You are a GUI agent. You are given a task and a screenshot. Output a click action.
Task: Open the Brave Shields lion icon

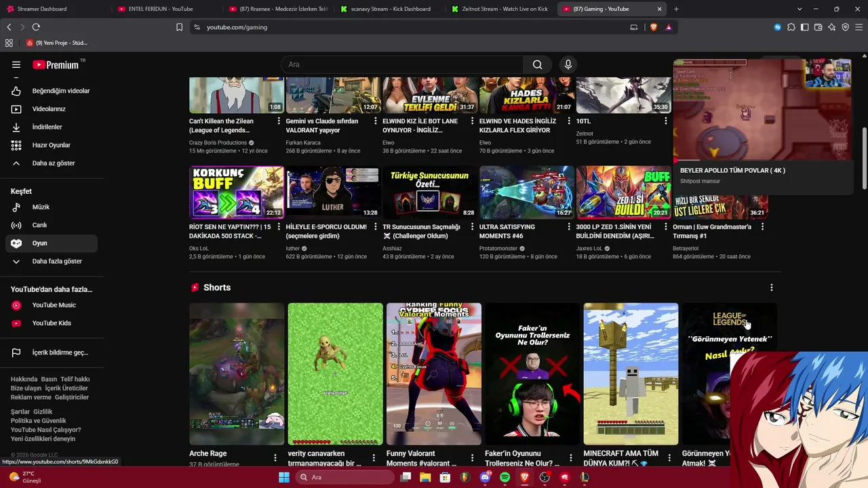pos(654,27)
